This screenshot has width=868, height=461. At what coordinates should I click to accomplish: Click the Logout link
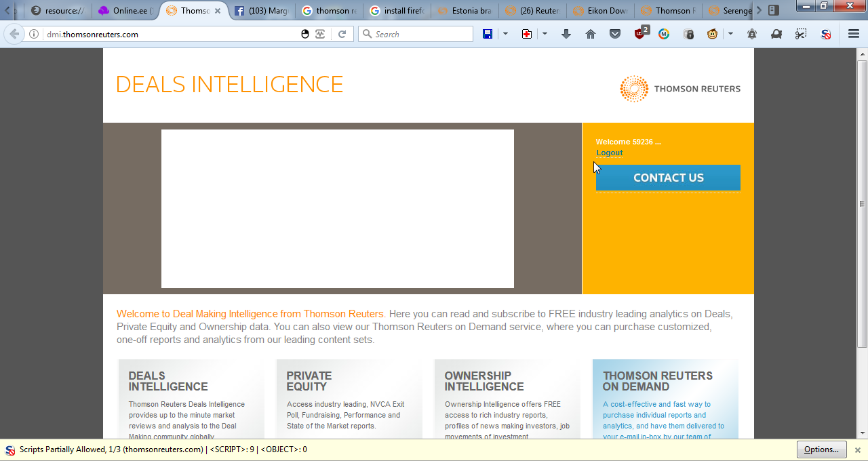[609, 153]
